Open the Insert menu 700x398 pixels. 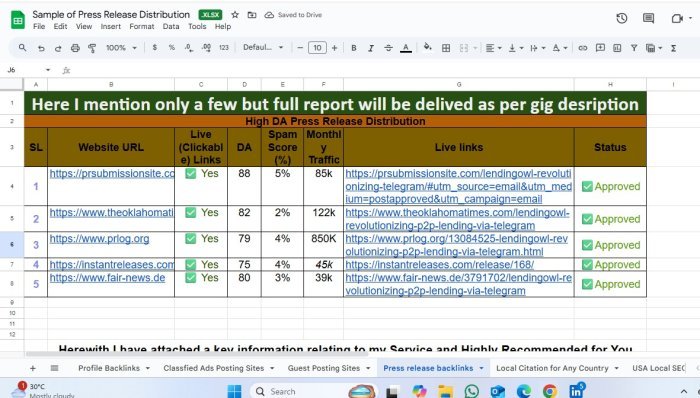[110, 26]
